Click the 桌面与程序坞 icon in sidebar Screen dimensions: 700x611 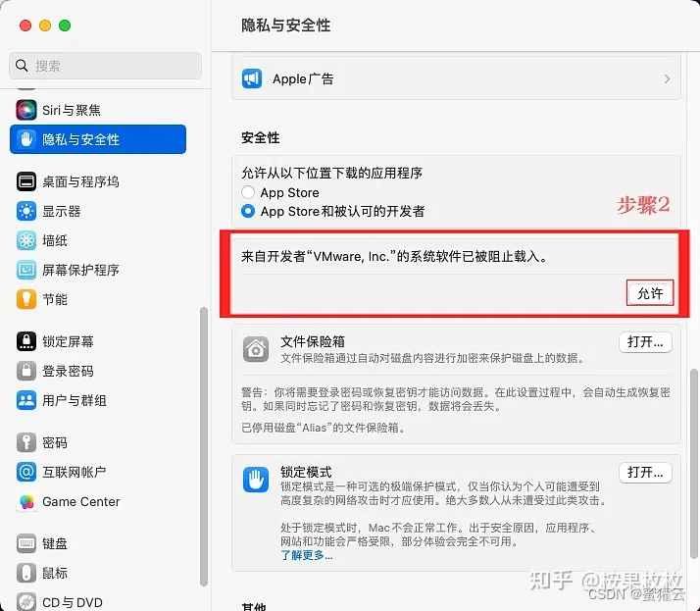[25, 181]
